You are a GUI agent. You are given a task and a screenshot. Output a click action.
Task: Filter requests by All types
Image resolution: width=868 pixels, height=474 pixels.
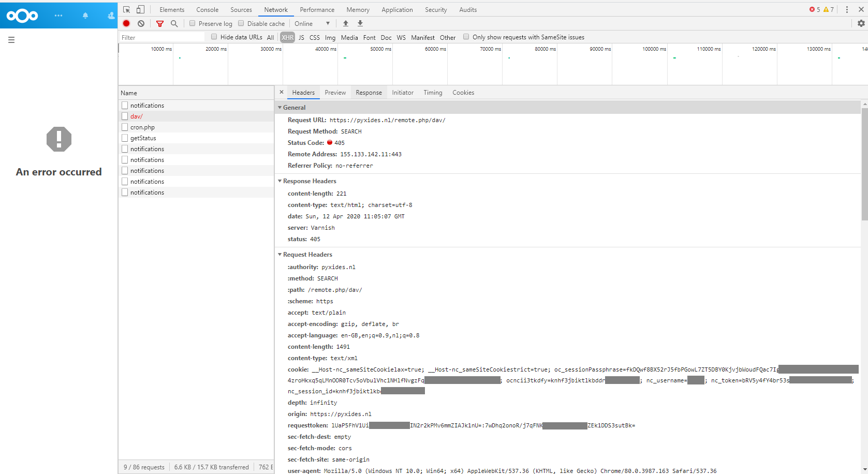click(x=271, y=37)
